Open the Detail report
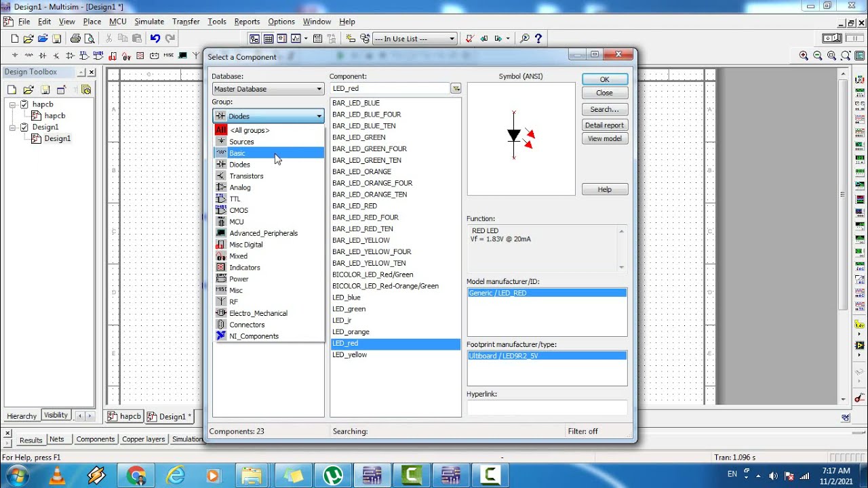The width and height of the screenshot is (868, 488). tap(604, 125)
